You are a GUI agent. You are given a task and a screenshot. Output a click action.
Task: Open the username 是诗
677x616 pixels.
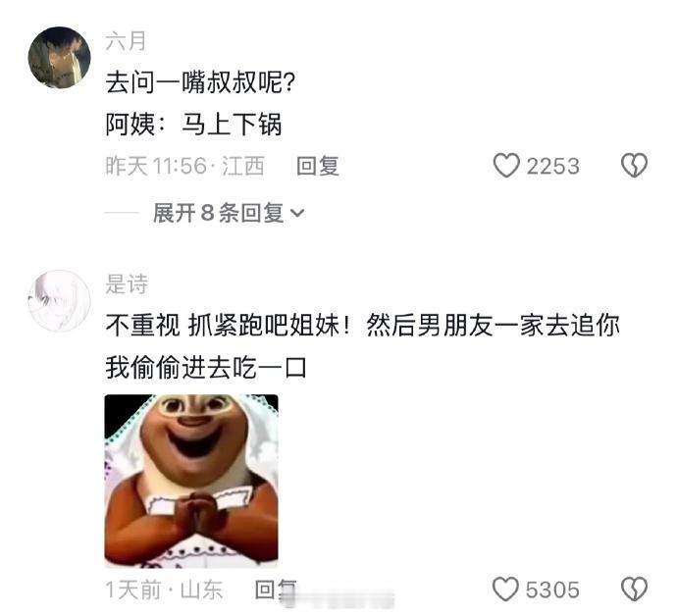[x=127, y=284]
